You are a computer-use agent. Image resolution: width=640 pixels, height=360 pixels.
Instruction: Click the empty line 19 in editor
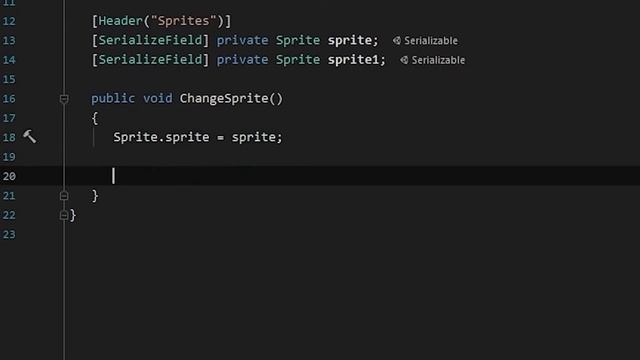coord(351,157)
